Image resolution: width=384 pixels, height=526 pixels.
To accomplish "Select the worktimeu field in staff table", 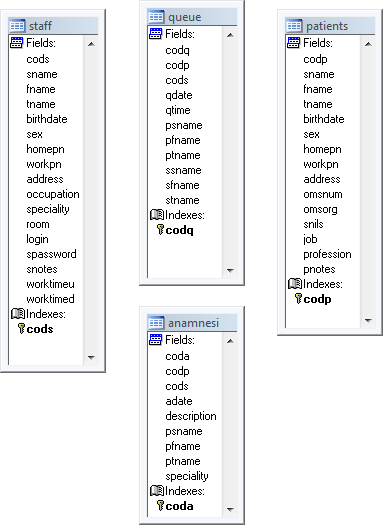I will (x=50, y=284).
